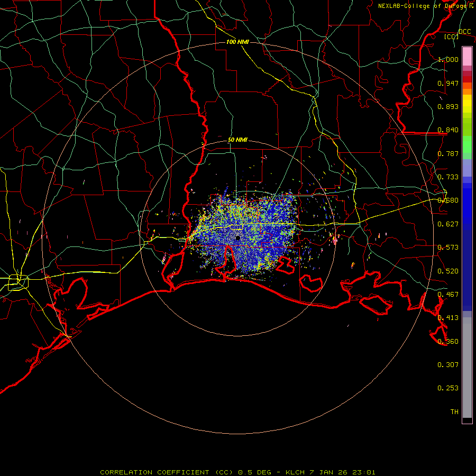The width and height of the screenshot is (476, 476).
Task: Click the 0.467 value on the color scale
Action: (448, 295)
